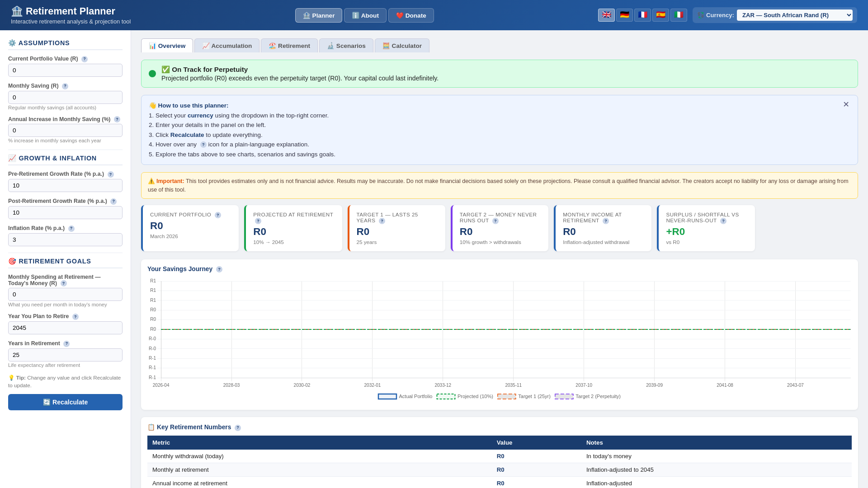Focus the Years in Retirement input
The image size is (868, 488).
pos(65,355)
